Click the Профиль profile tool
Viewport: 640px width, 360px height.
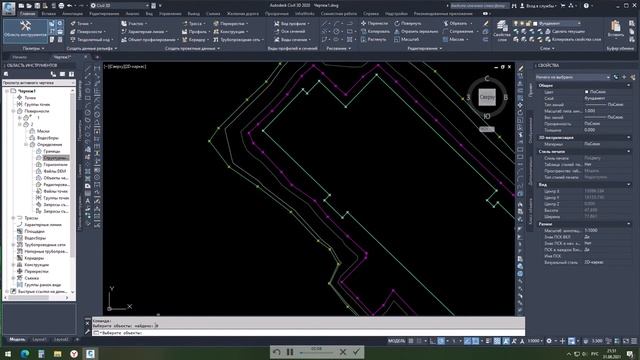(x=195, y=31)
